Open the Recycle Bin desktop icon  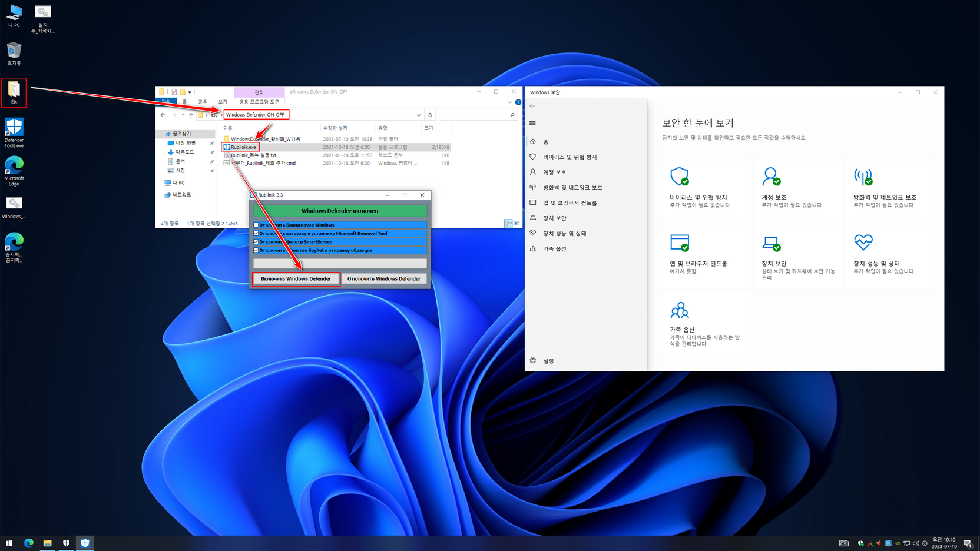(14, 54)
